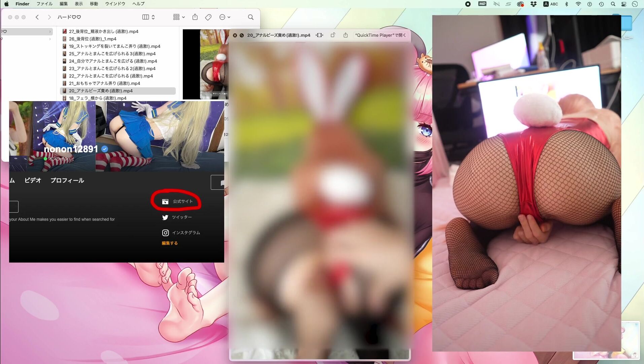Open Control Center toggles in menu bar
This screenshot has height=364, width=644.
tap(624, 4)
